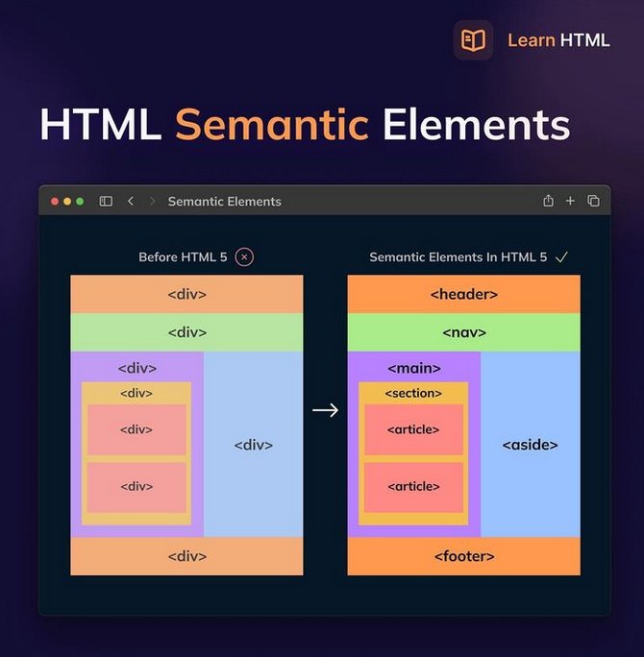This screenshot has width=644, height=657.
Task: Open a new tab with plus icon
Action: coord(570,201)
